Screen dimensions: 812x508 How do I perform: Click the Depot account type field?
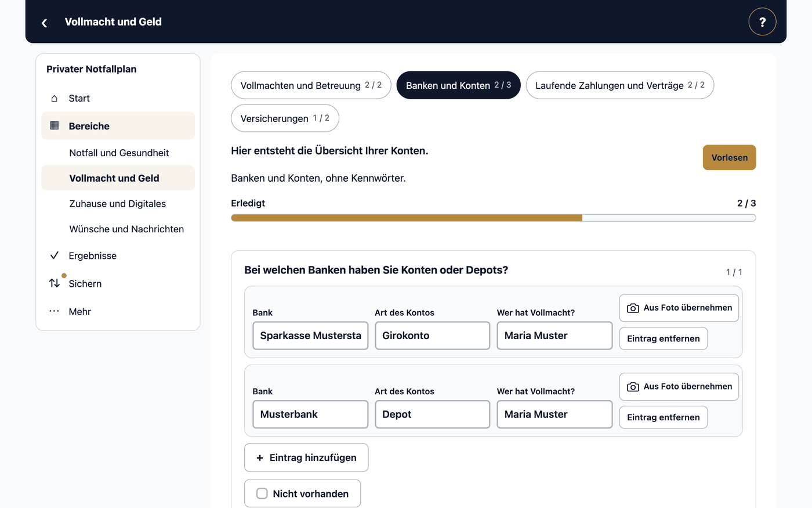click(x=433, y=415)
